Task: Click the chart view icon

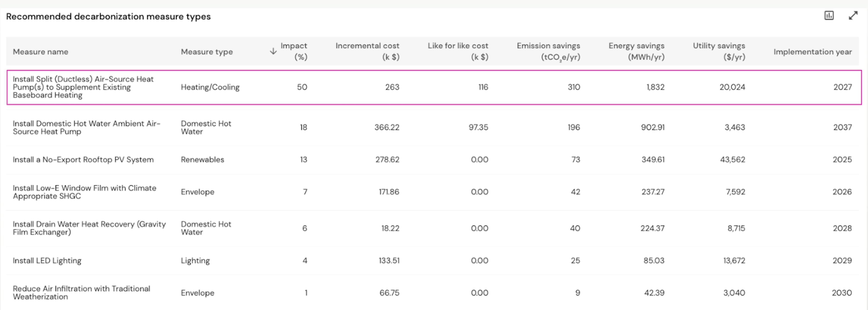Action: click(x=829, y=16)
